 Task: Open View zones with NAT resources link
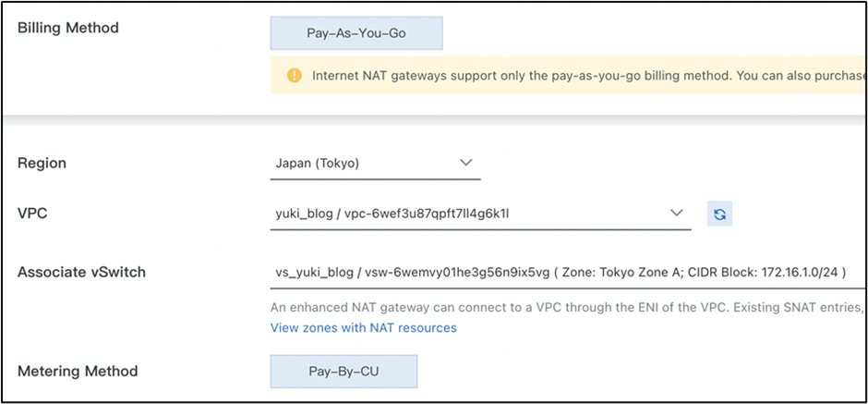pos(363,327)
